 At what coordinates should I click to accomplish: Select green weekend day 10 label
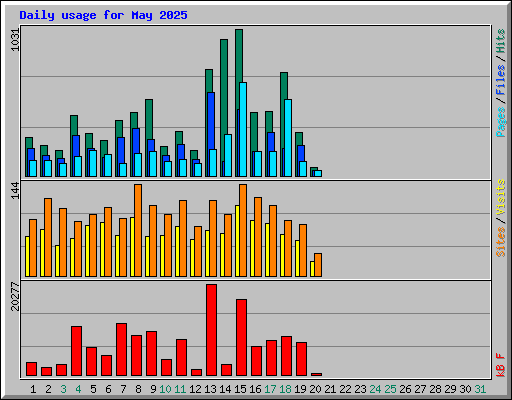coord(165,389)
